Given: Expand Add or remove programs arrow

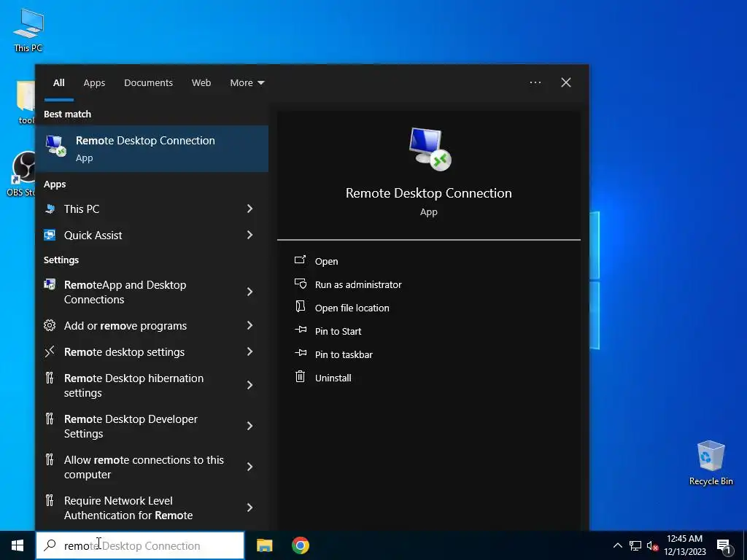Looking at the screenshot, I should [x=249, y=325].
